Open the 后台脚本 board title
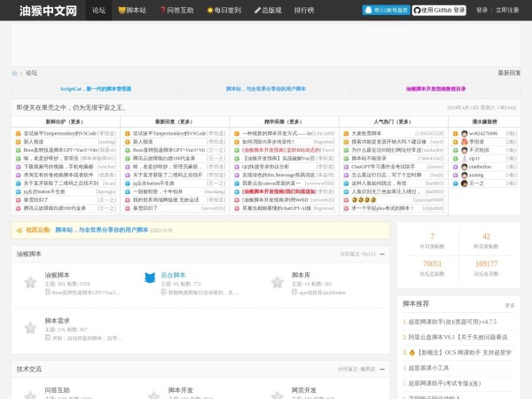 (x=173, y=275)
